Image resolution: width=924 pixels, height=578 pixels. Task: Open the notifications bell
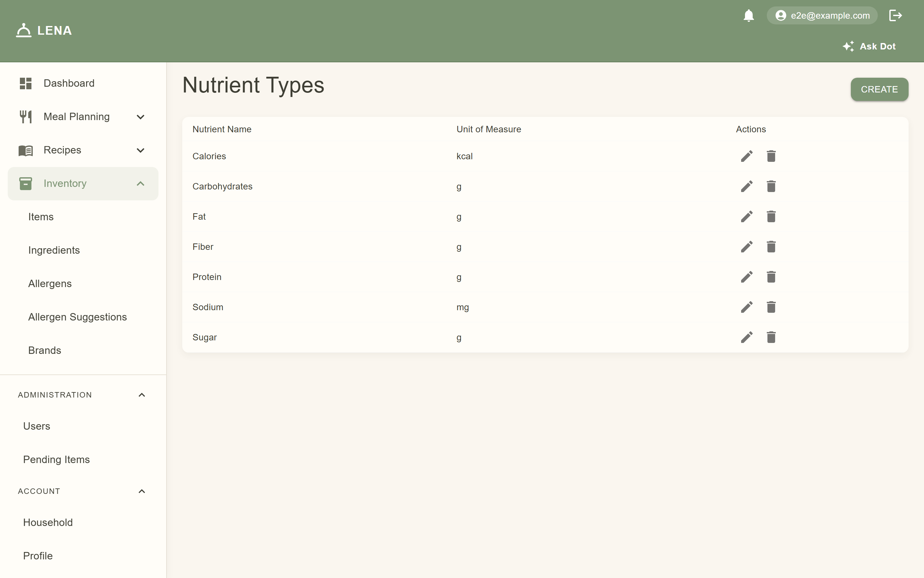[x=749, y=16]
